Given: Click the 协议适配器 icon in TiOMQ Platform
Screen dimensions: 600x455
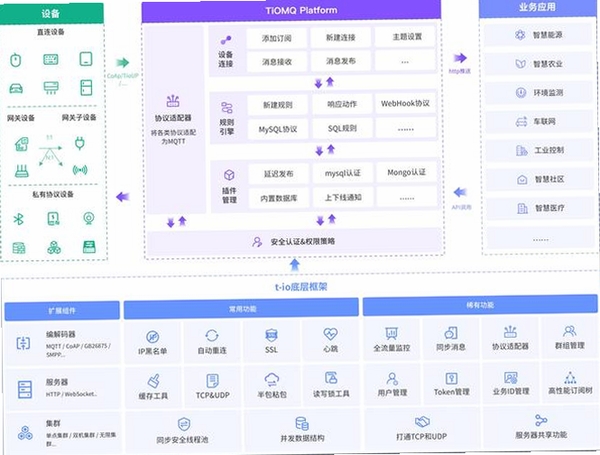Looking at the screenshot, I should 173,101.
